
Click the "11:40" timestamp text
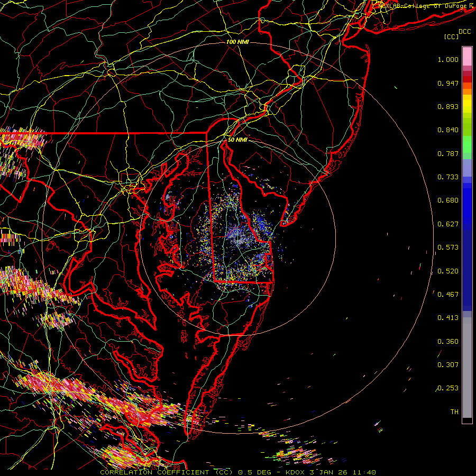point(364,472)
